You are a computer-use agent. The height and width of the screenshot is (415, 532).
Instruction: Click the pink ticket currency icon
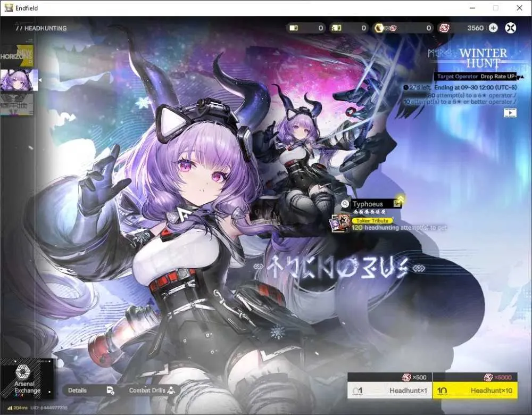tap(444, 28)
